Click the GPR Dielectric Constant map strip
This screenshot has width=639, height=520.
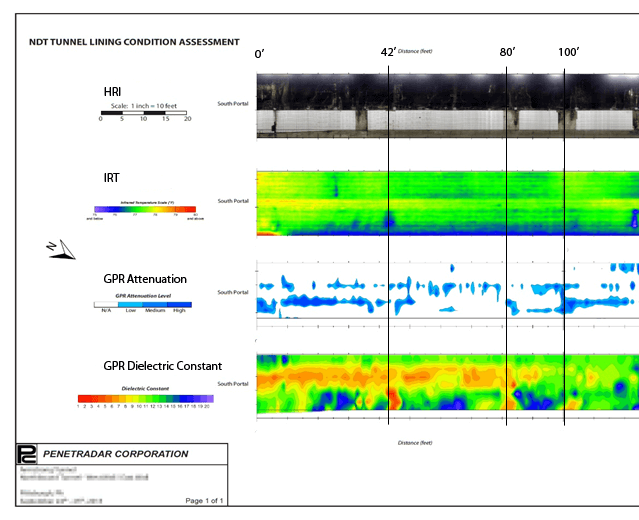[447, 383]
